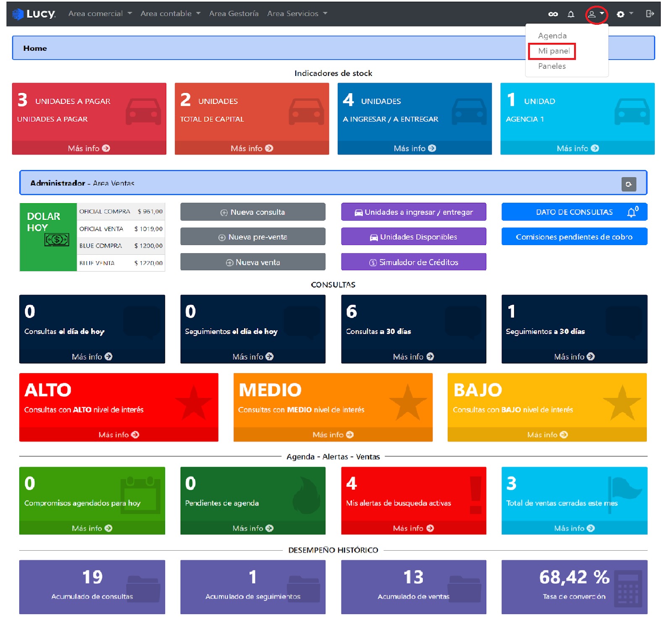Click the star icon on MEDIO card
Viewport: 672px width, 617px height.
pyautogui.click(x=407, y=403)
